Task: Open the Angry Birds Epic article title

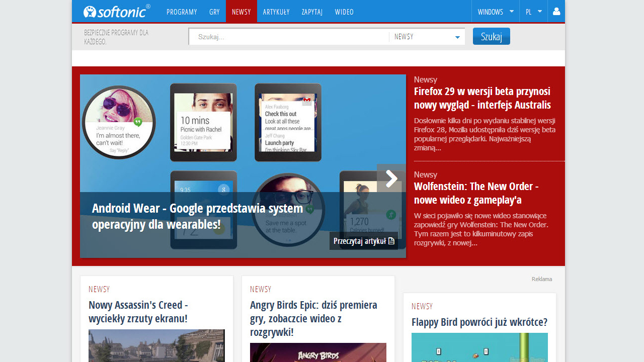Action: [x=313, y=319]
